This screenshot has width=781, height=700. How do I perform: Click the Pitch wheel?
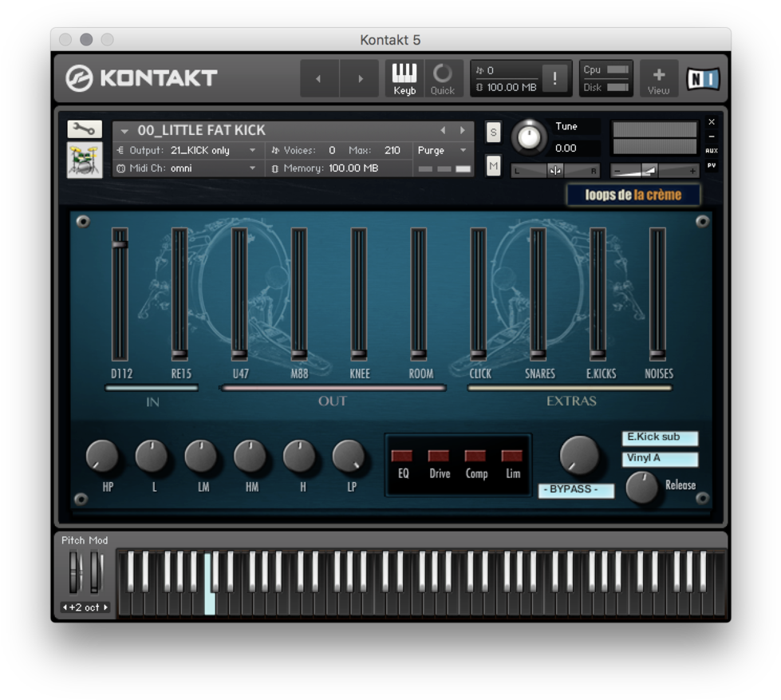[74, 572]
